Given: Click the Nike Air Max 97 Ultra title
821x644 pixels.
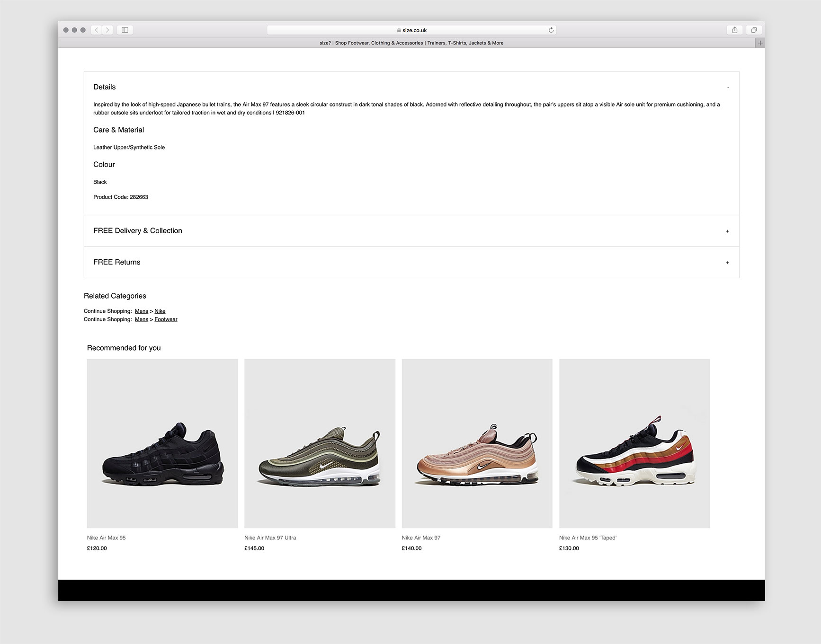Looking at the screenshot, I should pyautogui.click(x=270, y=538).
